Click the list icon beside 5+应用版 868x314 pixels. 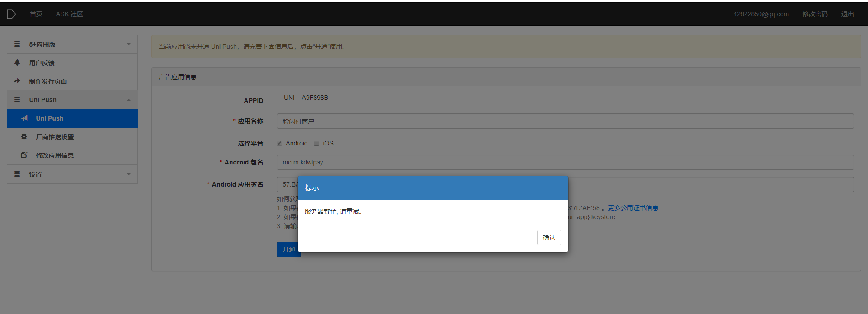(x=17, y=44)
